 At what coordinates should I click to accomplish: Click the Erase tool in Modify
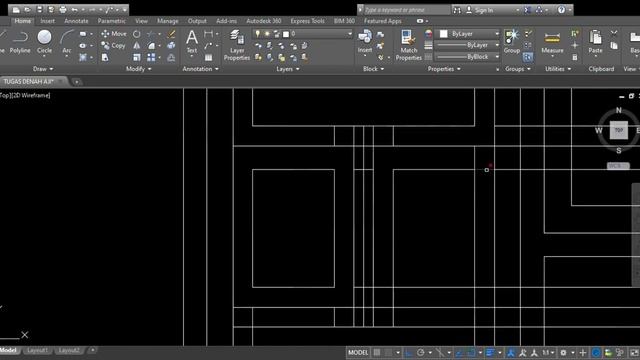click(x=171, y=34)
